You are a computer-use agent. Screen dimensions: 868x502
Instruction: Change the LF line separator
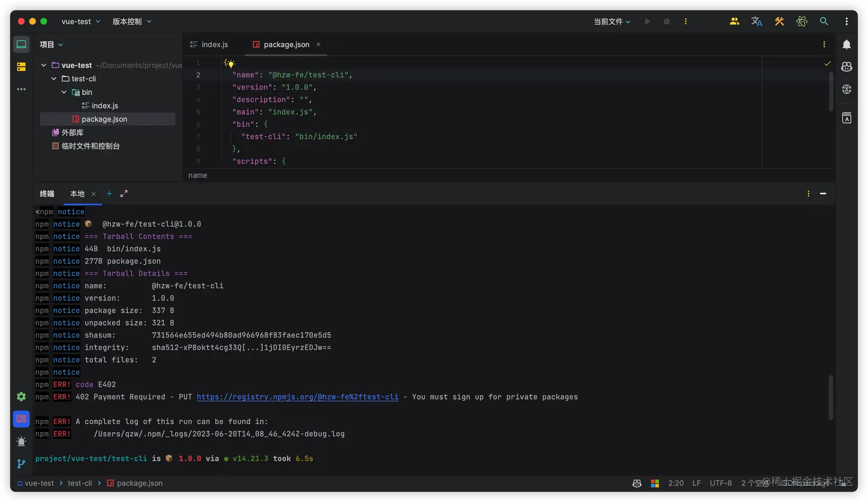point(696,483)
